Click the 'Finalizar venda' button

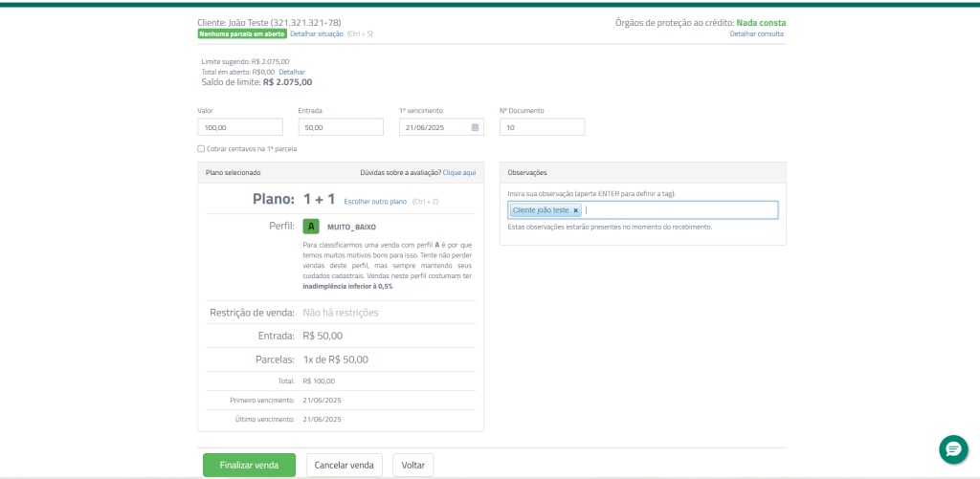249,465
